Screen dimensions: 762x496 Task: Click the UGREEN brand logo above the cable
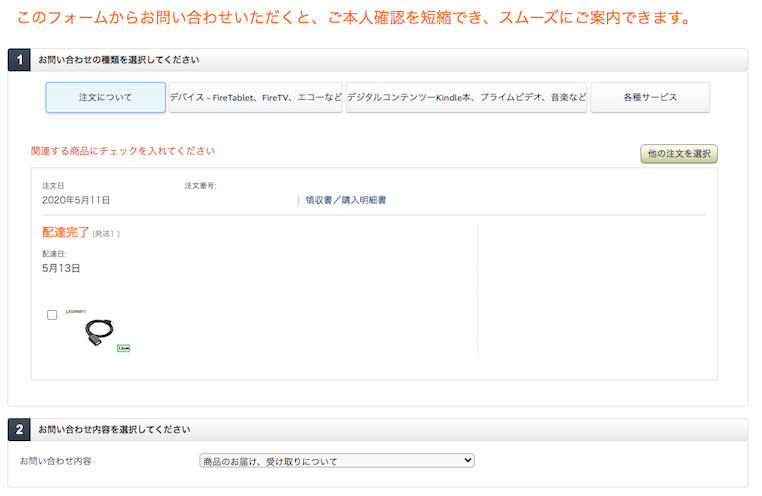76,313
